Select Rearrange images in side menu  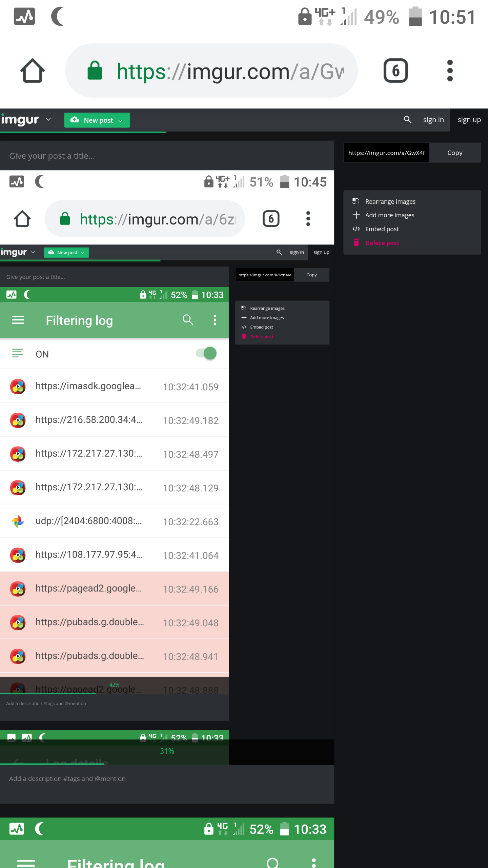[390, 201]
